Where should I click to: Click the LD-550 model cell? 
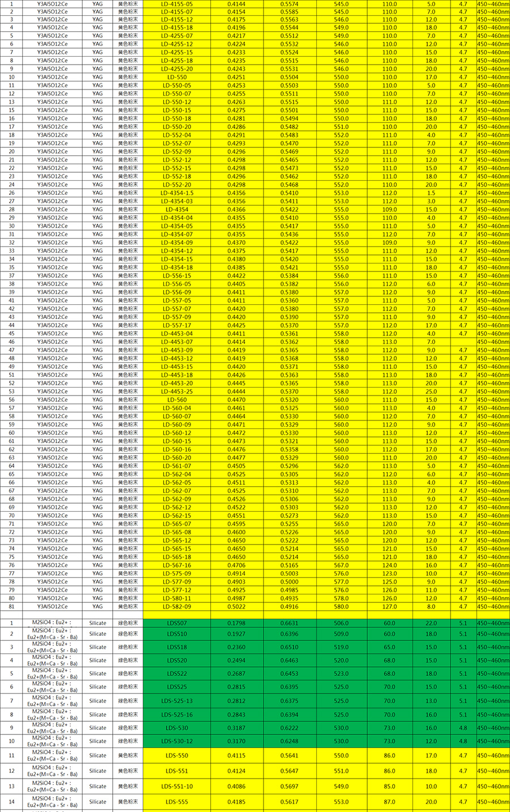pyautogui.click(x=177, y=77)
